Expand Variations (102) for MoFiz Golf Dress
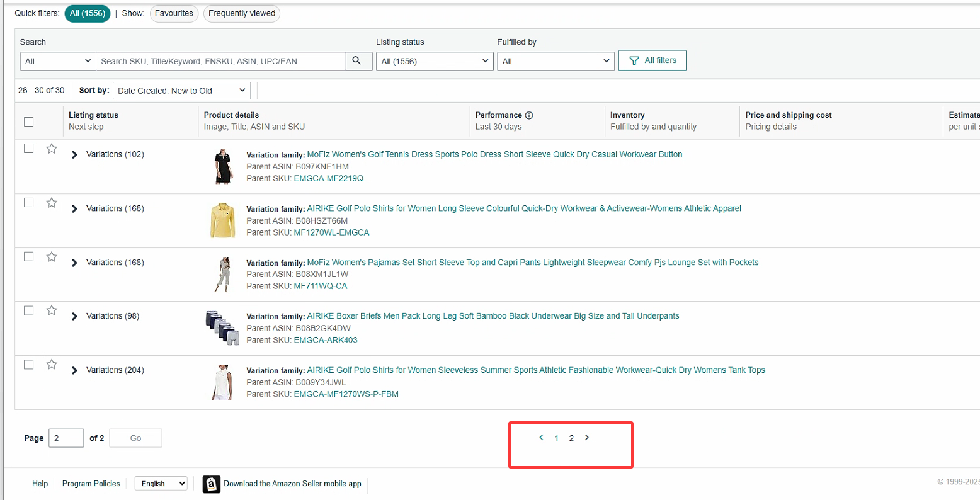Screen dimensions: 980x500 74,155
